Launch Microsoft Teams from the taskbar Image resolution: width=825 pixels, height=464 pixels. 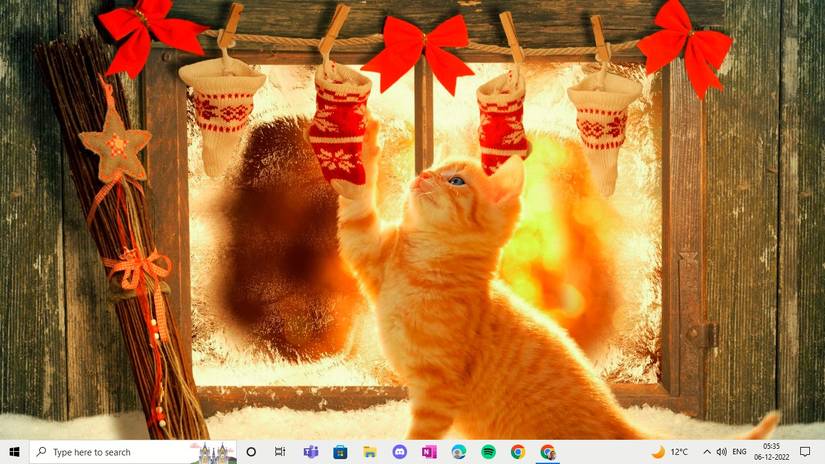point(310,452)
